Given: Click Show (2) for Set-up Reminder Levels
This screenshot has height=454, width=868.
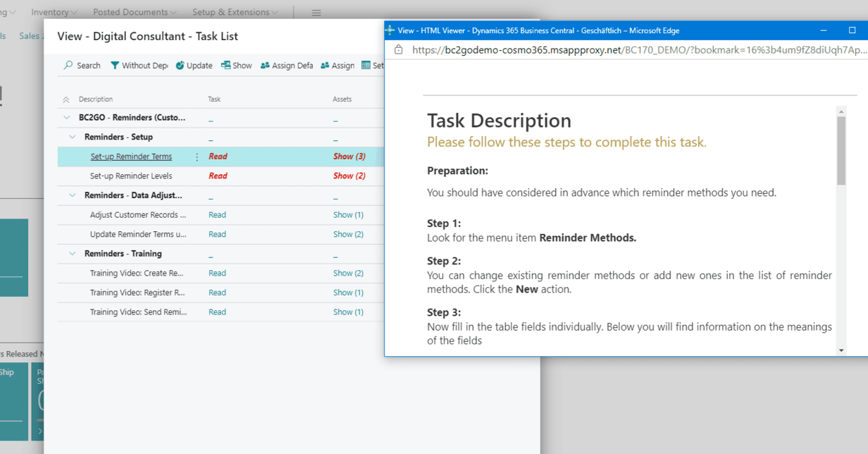Looking at the screenshot, I should [349, 176].
